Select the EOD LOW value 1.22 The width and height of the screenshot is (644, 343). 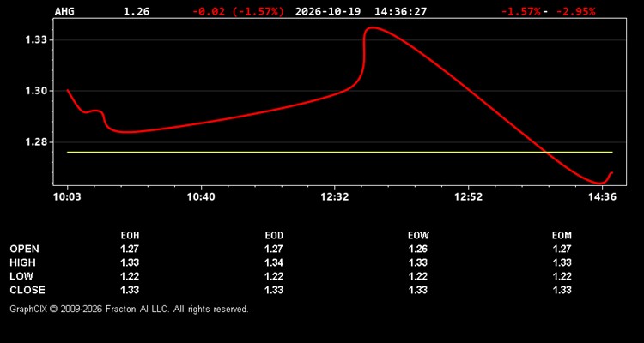[274, 276]
